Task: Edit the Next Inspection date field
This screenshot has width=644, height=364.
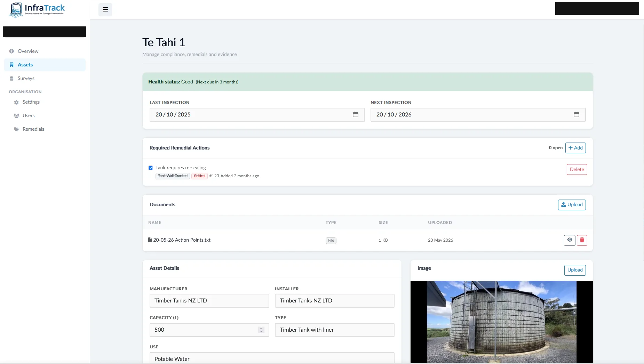Action: click(478, 115)
